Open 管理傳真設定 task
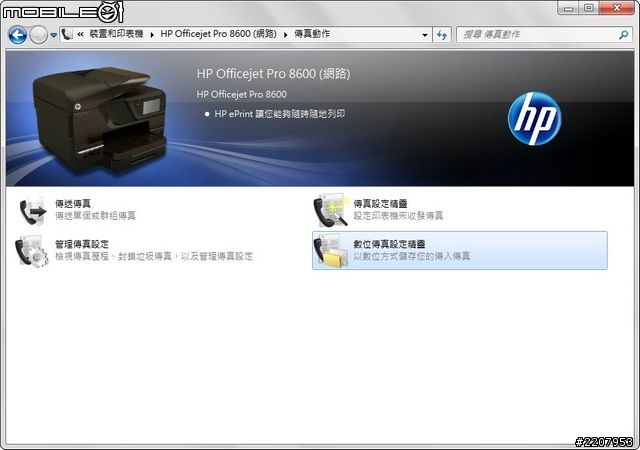Viewport: 640px width, 450px height. coord(82,244)
